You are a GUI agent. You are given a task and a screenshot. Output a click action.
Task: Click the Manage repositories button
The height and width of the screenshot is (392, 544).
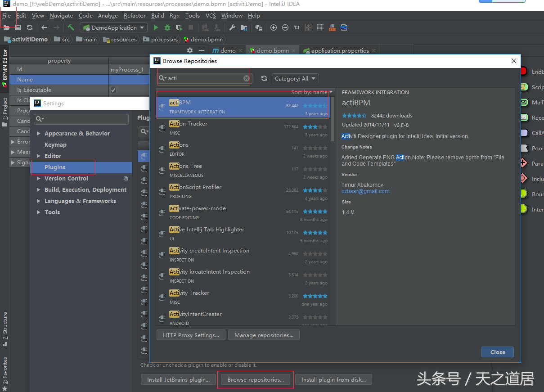pos(264,335)
